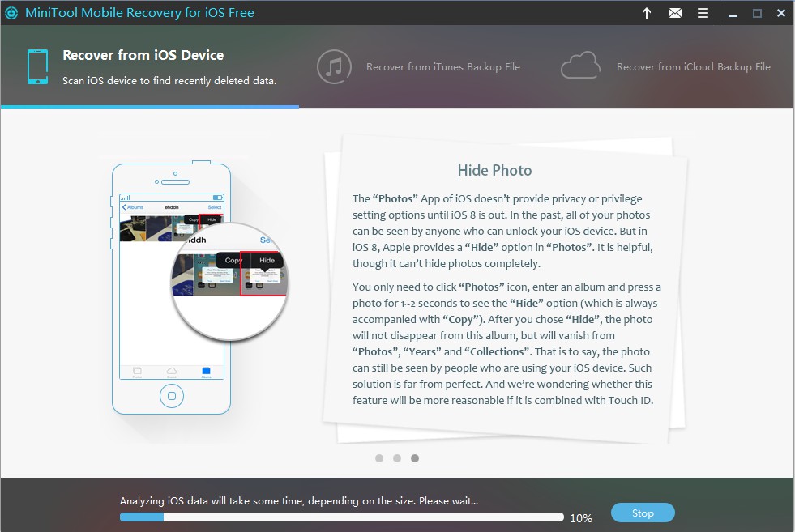The width and height of the screenshot is (795, 532).
Task: Click the phone illustration with magnified Hide option
Action: pyautogui.click(x=199, y=287)
